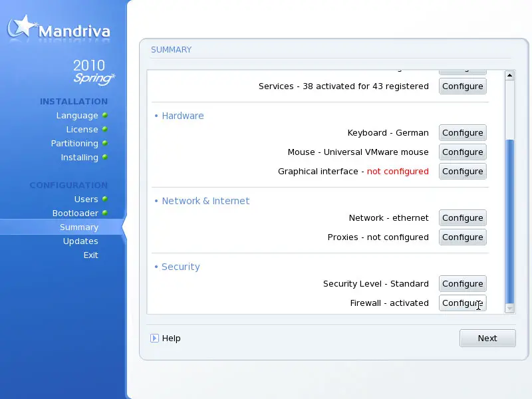This screenshot has width=532, height=399.
Task: Configure the Services setting
Action: (462, 86)
